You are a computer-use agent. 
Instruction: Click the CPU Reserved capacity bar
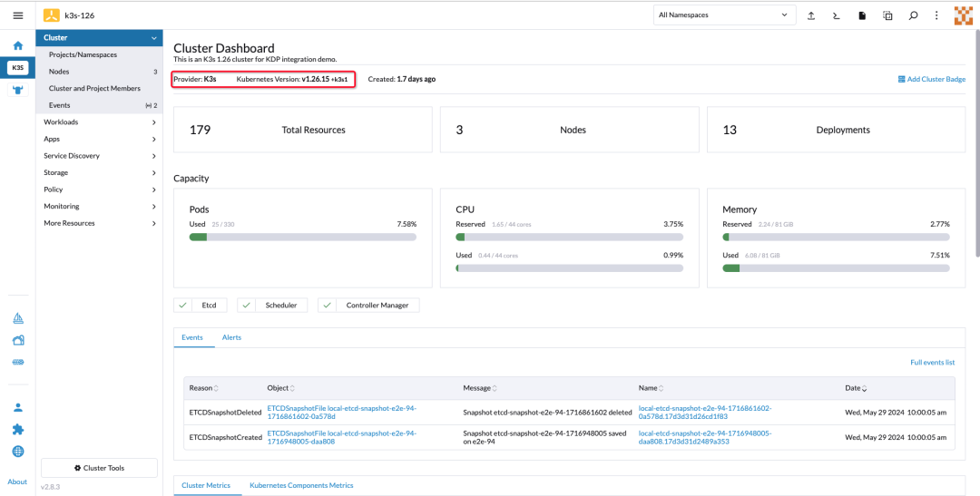(569, 238)
